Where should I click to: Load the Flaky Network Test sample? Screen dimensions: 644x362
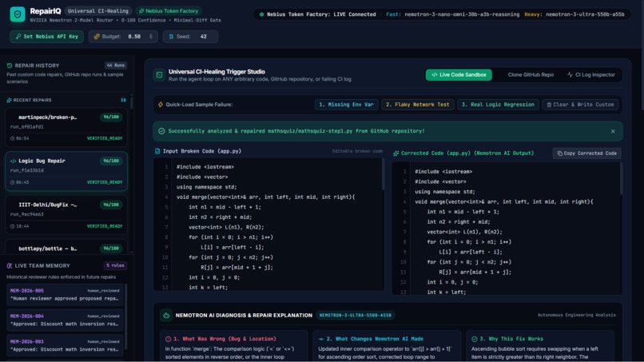click(x=417, y=105)
